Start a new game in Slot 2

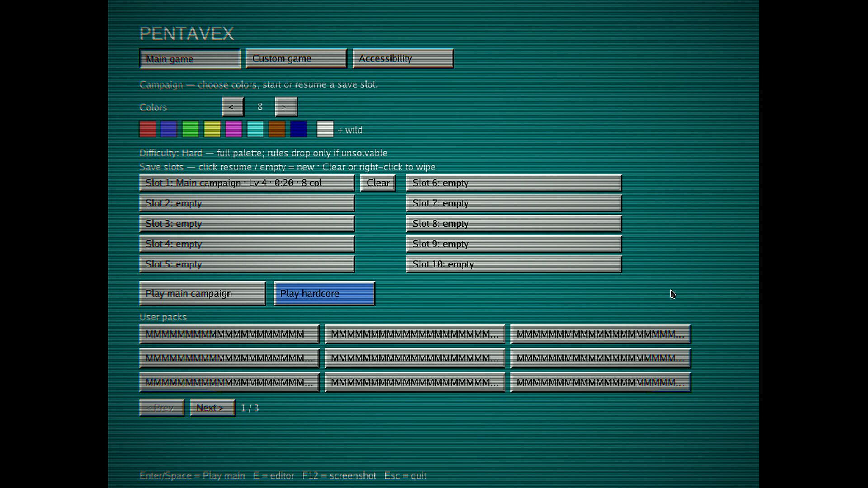(247, 203)
